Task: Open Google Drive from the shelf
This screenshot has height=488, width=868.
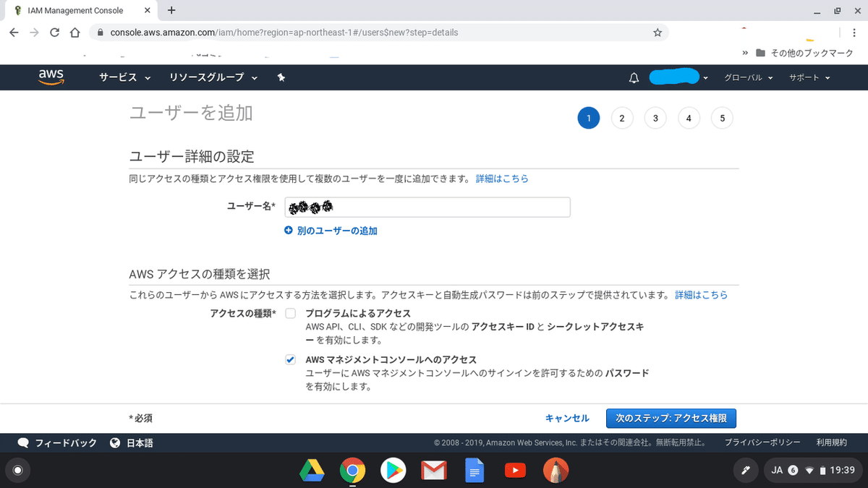Action: point(312,471)
